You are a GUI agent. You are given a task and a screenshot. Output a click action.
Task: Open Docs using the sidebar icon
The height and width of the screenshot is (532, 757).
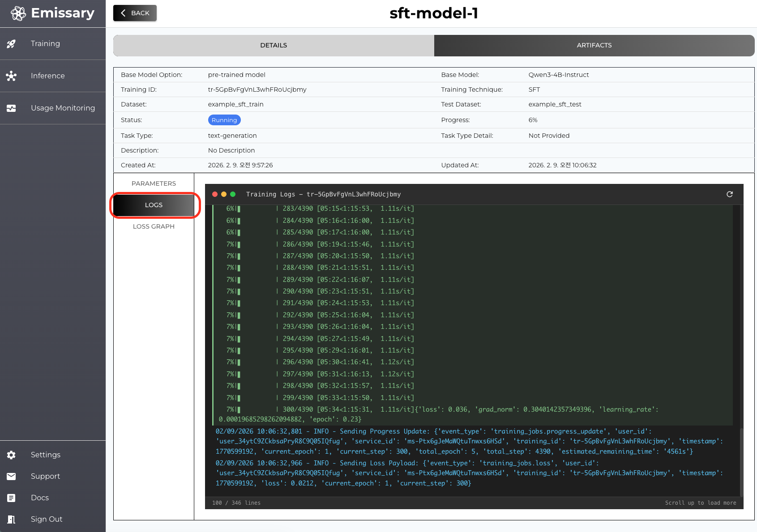tap(11, 498)
